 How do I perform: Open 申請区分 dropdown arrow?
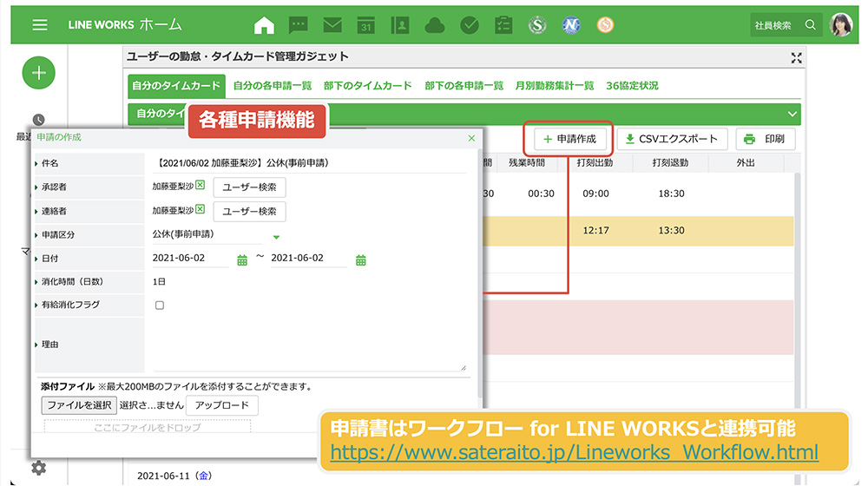point(276,237)
